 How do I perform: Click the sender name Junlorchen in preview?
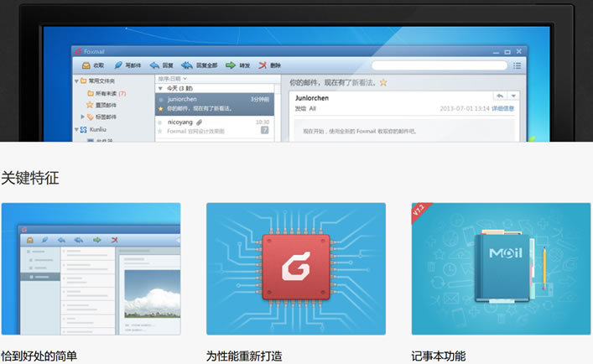312,98
